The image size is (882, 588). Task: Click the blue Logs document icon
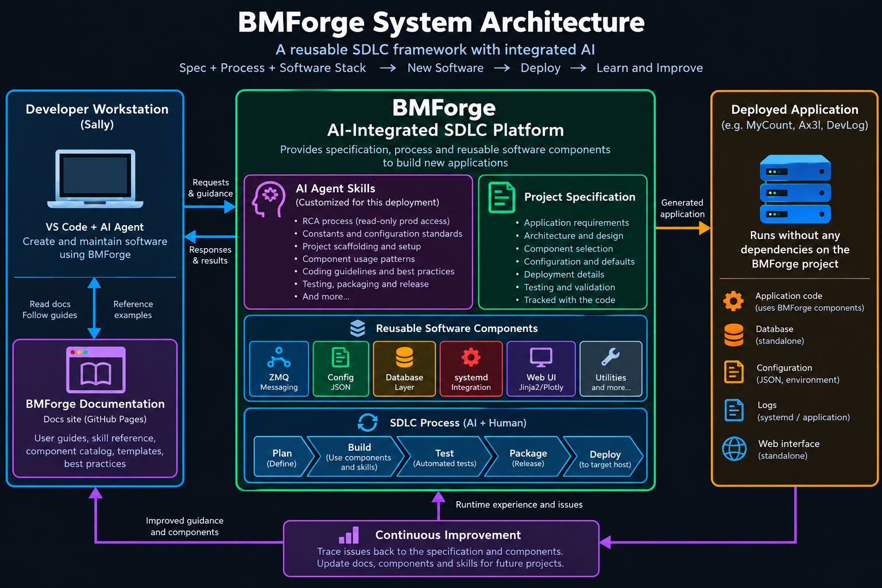coord(734,410)
